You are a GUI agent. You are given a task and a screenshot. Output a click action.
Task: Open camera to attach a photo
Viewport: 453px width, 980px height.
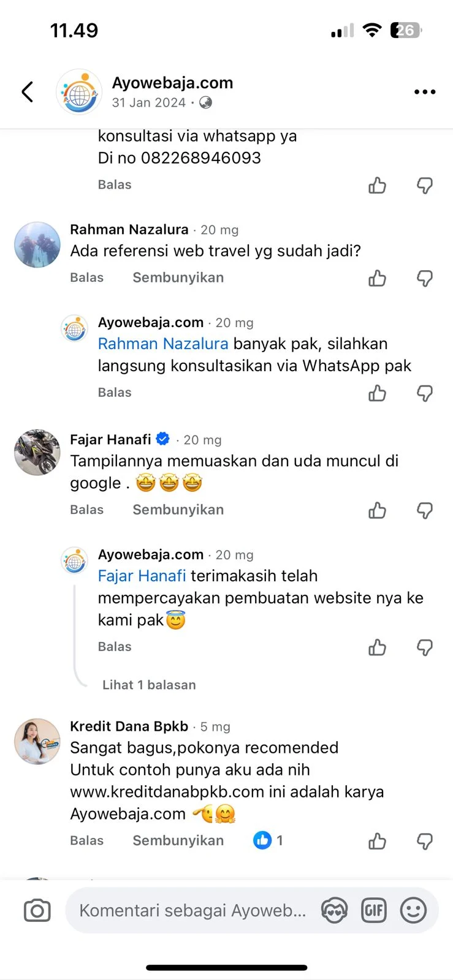(37, 911)
